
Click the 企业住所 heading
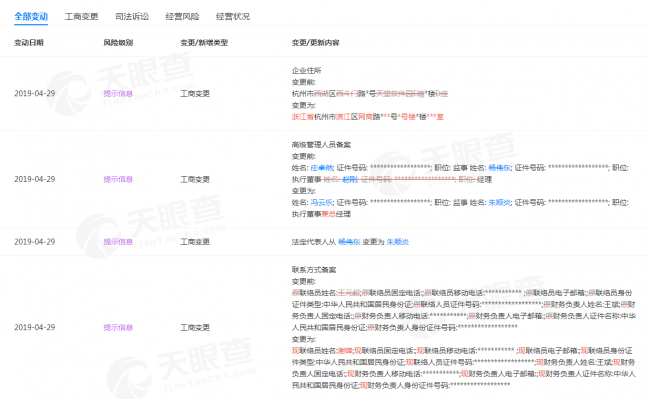click(x=307, y=70)
